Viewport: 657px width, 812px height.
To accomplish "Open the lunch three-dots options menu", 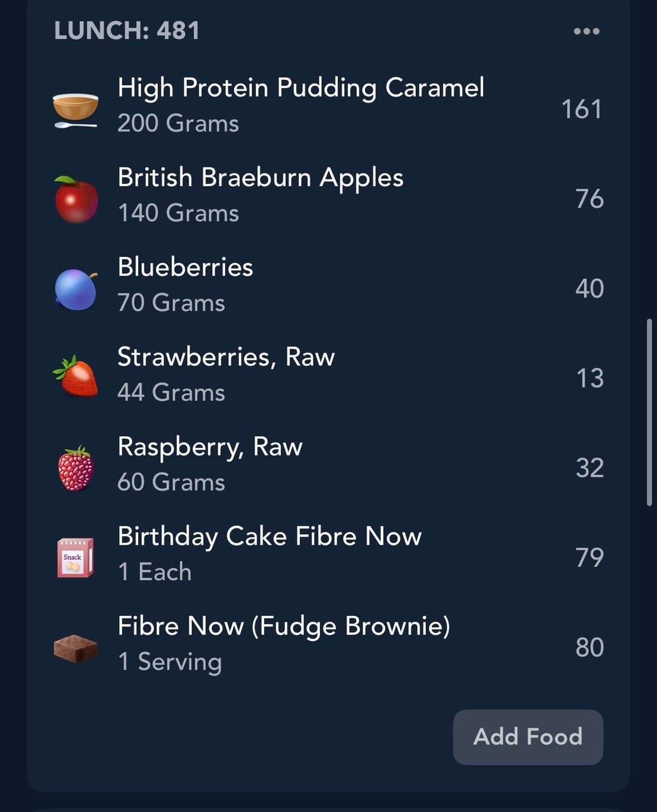I will pyautogui.click(x=586, y=31).
